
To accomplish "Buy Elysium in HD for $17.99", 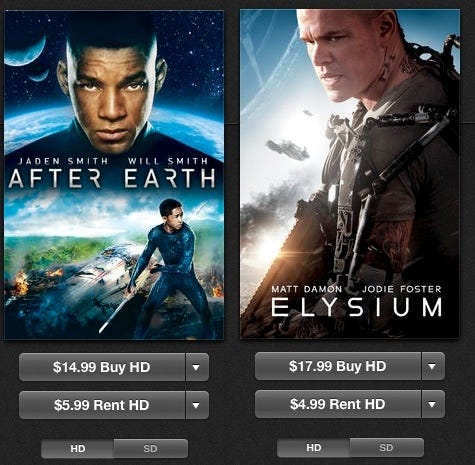I will coord(338,366).
